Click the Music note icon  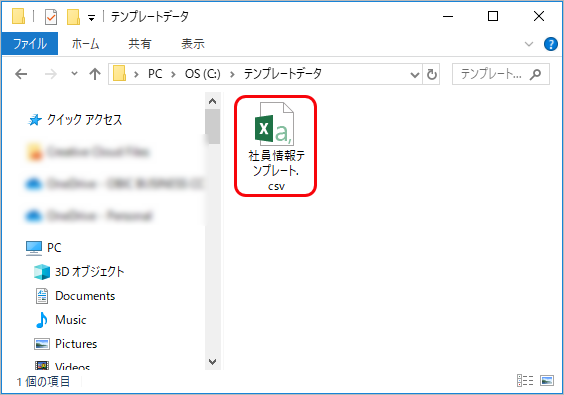[x=42, y=320]
